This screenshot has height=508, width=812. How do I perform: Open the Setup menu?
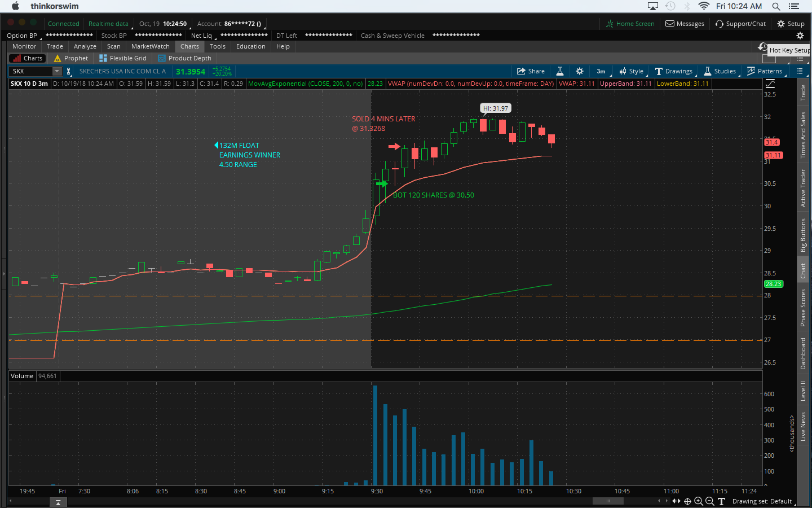(x=791, y=24)
